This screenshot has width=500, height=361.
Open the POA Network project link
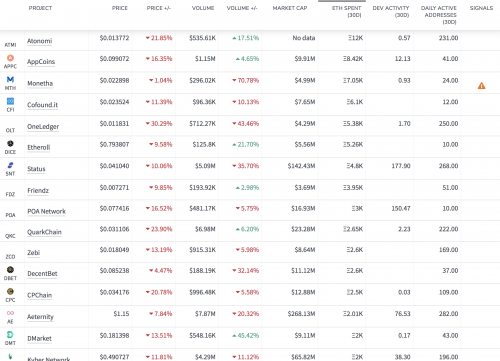pos(47,211)
